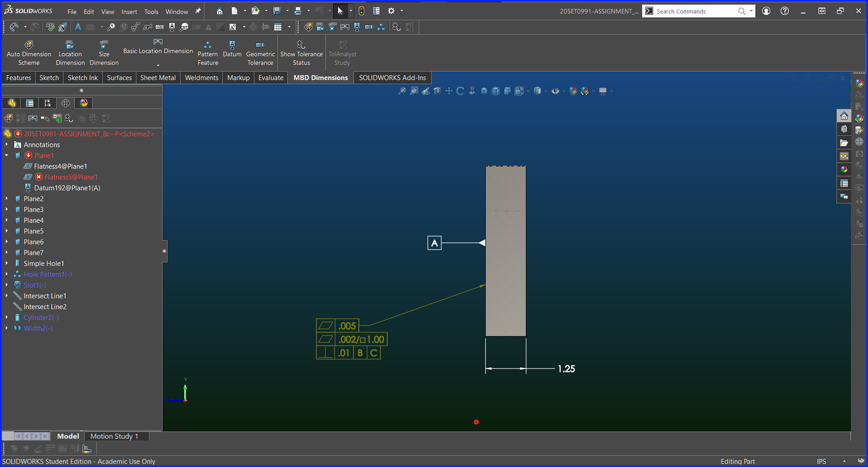Click the Datum tool in ribbon
The image size is (868, 467).
click(232, 49)
